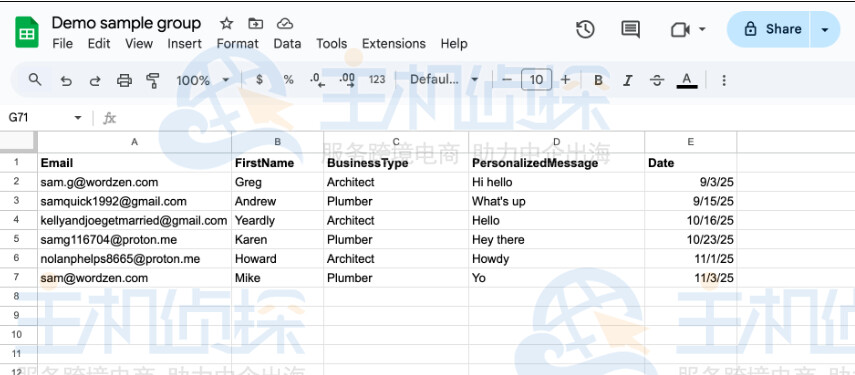Star the Demo sample group document
855x375 pixels.
(x=226, y=23)
